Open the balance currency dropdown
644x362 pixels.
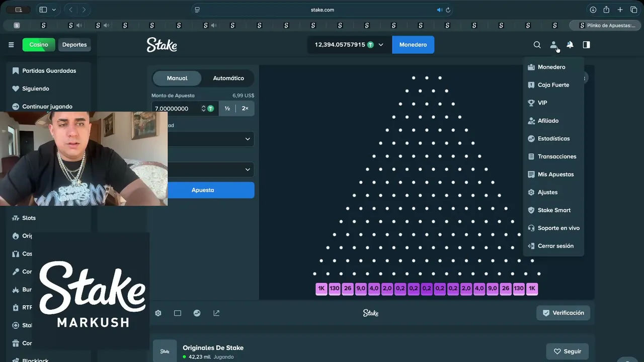click(381, 45)
